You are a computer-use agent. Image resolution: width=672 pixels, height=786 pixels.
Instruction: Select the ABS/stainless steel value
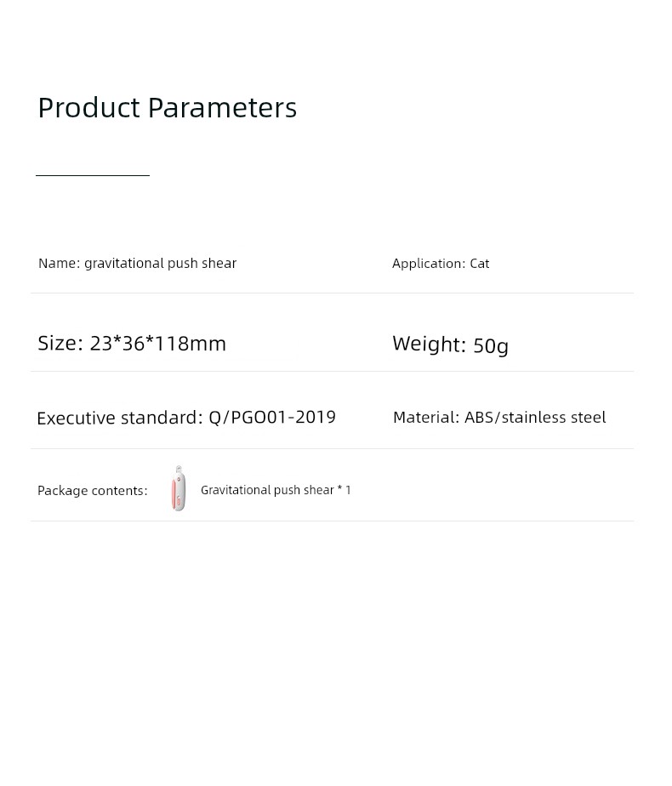point(535,417)
